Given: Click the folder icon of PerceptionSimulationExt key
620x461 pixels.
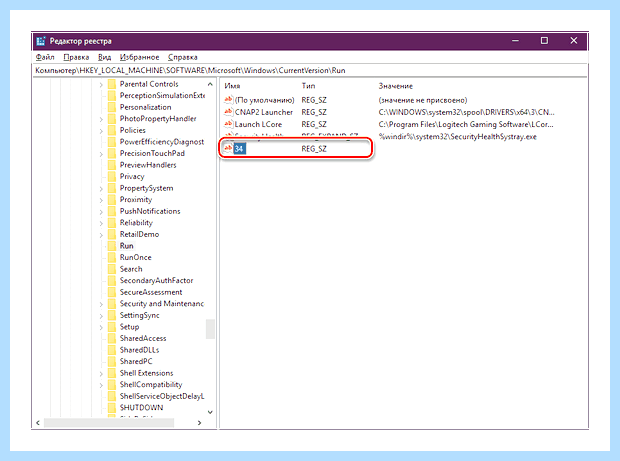Looking at the screenshot, I should click(112, 95).
